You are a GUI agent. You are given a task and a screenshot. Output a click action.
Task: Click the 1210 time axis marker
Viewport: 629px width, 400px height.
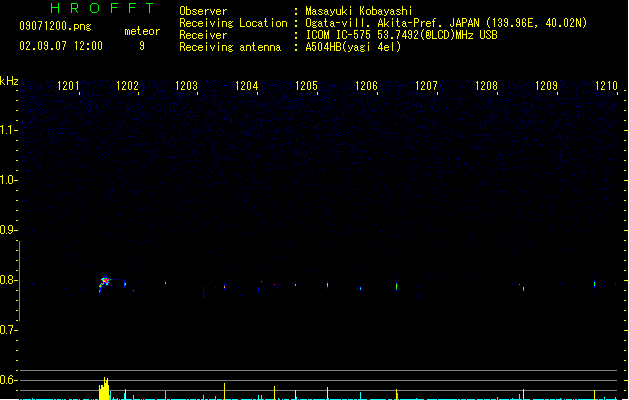(606, 85)
